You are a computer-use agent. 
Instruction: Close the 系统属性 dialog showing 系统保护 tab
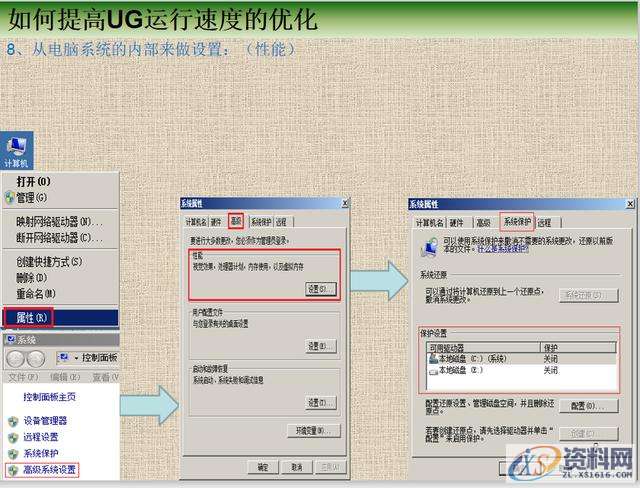click(630, 204)
